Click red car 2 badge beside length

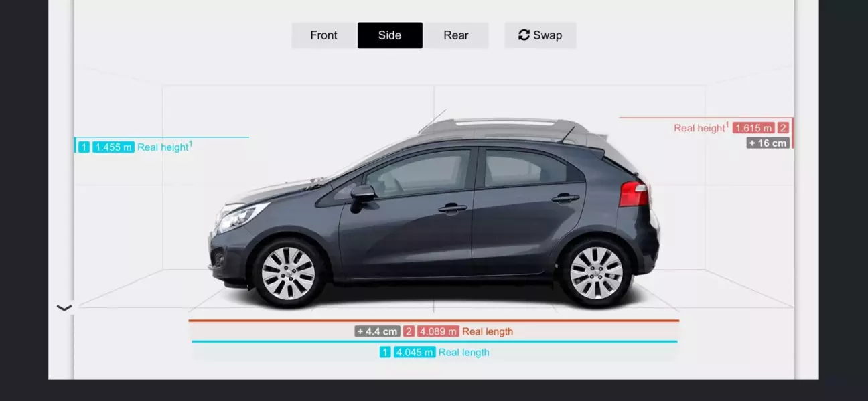409,331
